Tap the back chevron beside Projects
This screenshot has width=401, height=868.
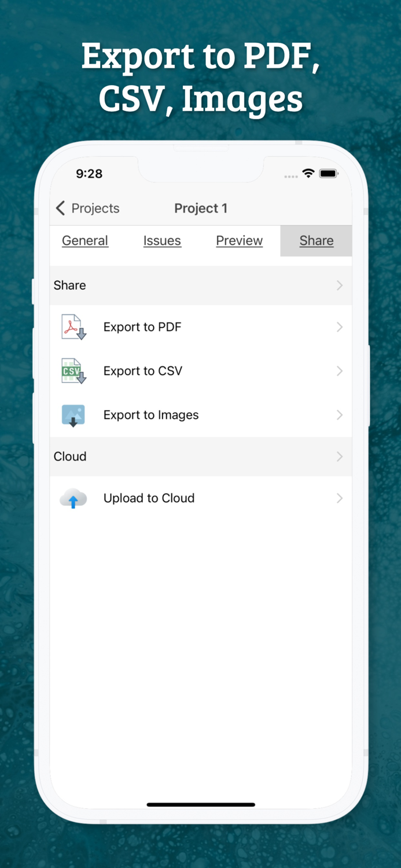(x=60, y=208)
